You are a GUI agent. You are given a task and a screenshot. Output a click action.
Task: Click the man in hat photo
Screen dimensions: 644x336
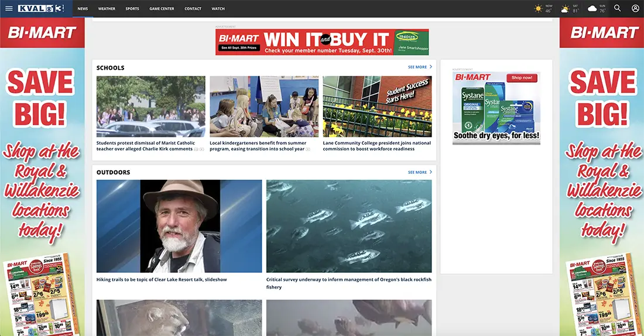(179, 226)
